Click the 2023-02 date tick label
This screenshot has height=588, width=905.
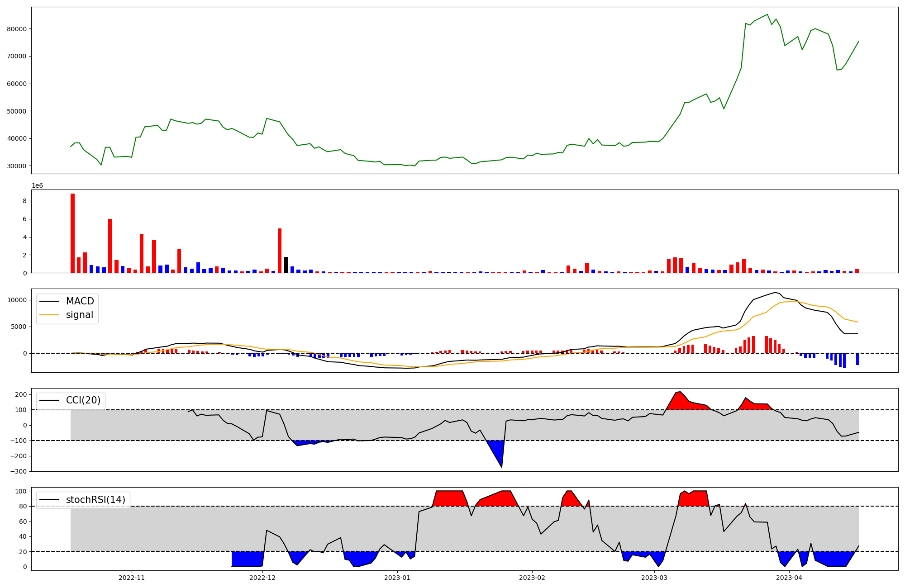[x=532, y=578]
